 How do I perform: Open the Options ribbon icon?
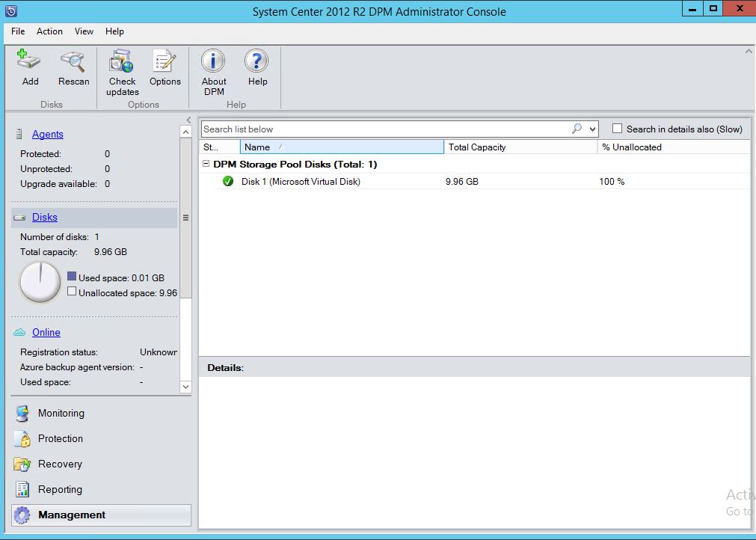click(x=165, y=61)
